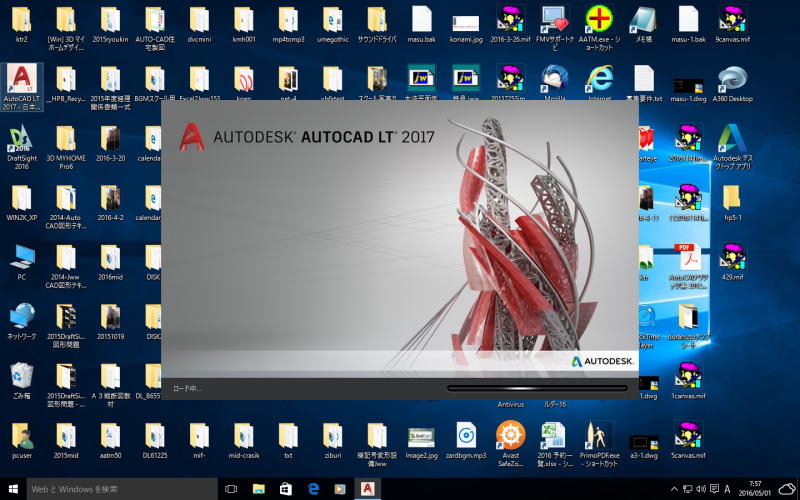Select the Avast SafeZone browser shortcut
The width and height of the screenshot is (800, 500).
tap(510, 444)
